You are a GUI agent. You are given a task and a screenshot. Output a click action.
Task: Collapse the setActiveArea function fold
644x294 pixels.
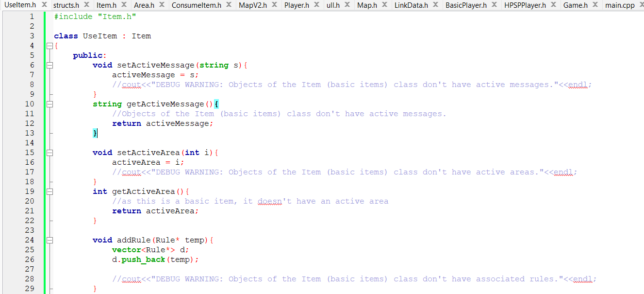coord(50,152)
